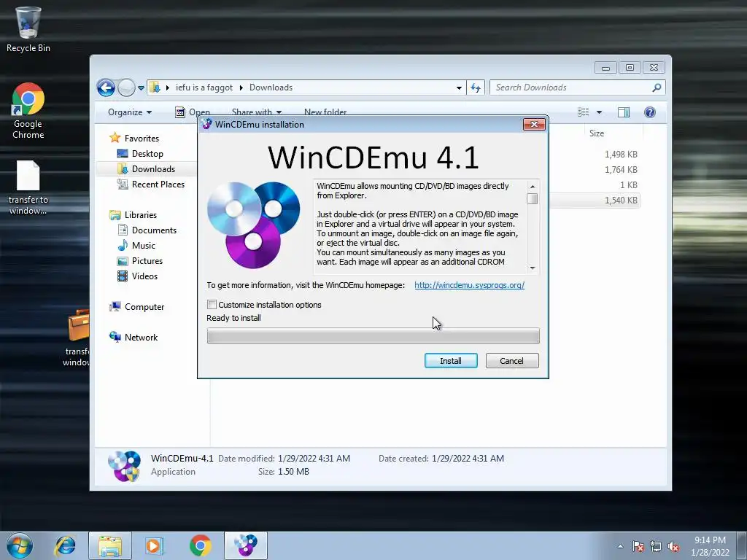Select the file sized 1 KB
This screenshot has height=560, width=747.
[628, 185]
